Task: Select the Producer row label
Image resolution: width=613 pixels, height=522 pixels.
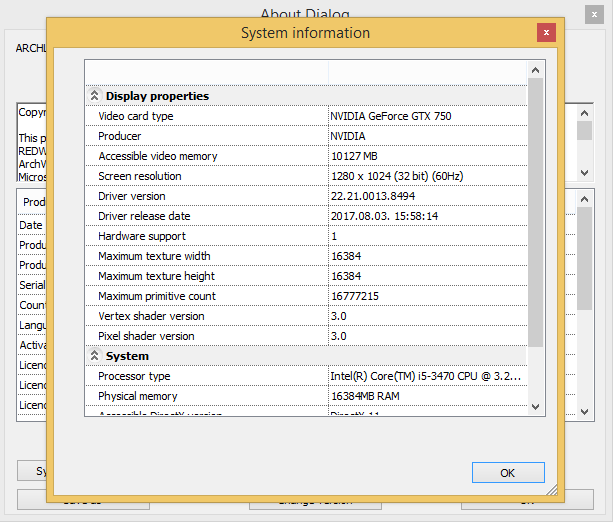Action: click(x=119, y=136)
